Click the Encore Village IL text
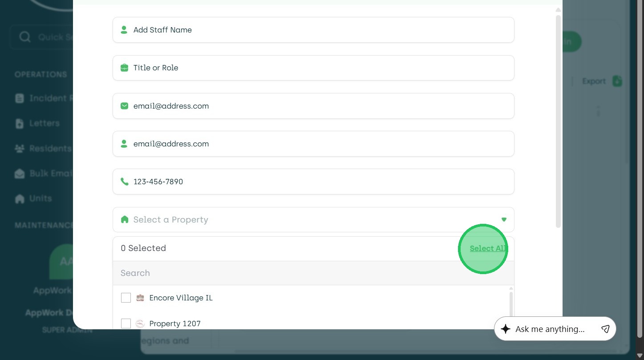This screenshot has width=644, height=360. pos(181,298)
